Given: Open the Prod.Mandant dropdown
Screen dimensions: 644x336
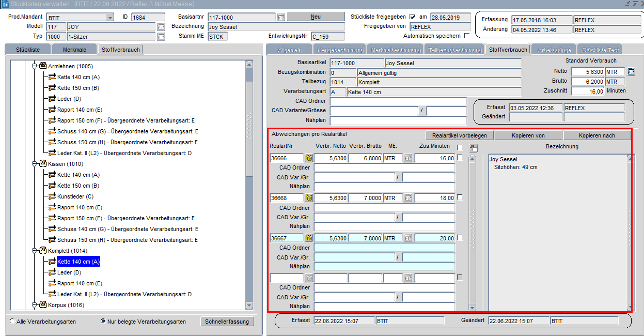Looking at the screenshot, I should point(109,17).
